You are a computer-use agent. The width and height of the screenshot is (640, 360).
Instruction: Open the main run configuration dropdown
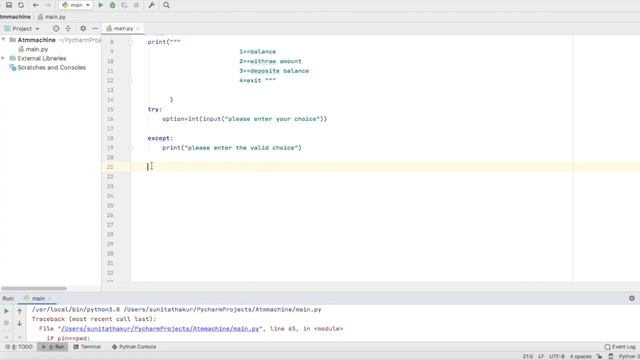76,5
